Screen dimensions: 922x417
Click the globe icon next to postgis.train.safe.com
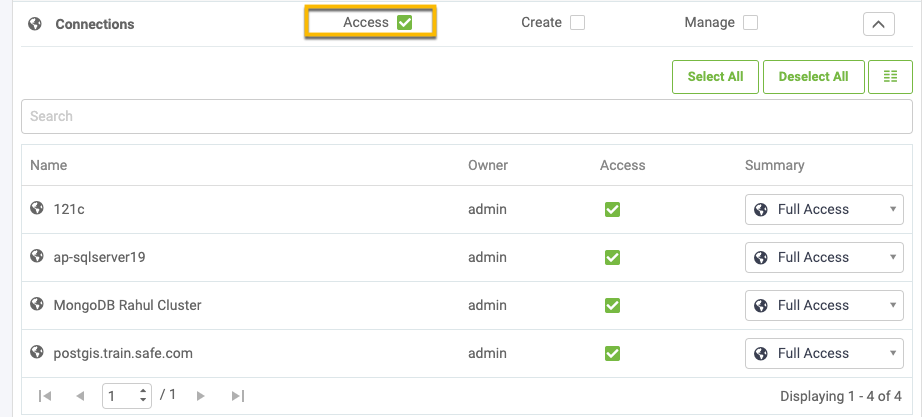pos(37,353)
